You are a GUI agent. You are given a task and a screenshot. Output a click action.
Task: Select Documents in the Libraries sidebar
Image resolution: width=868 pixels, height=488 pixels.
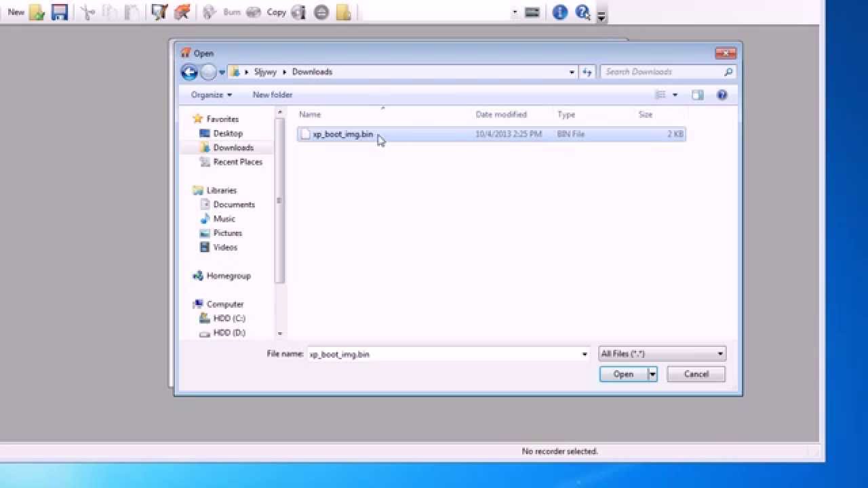click(234, 204)
